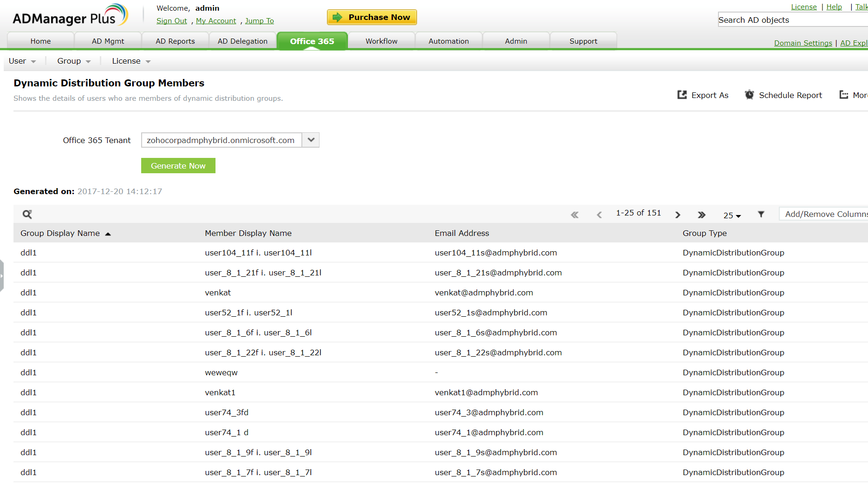Click the Help link

[834, 7]
